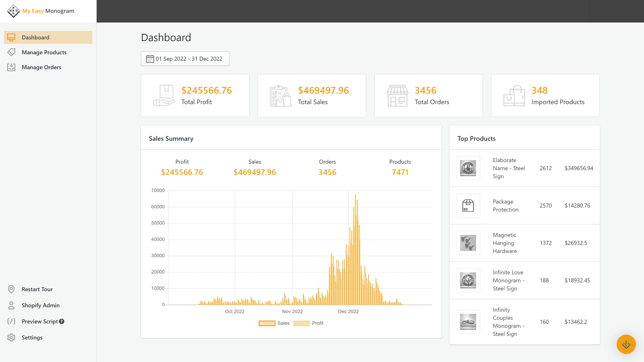
Task: Open Shopify Admin from the sidebar
Action: coord(40,305)
